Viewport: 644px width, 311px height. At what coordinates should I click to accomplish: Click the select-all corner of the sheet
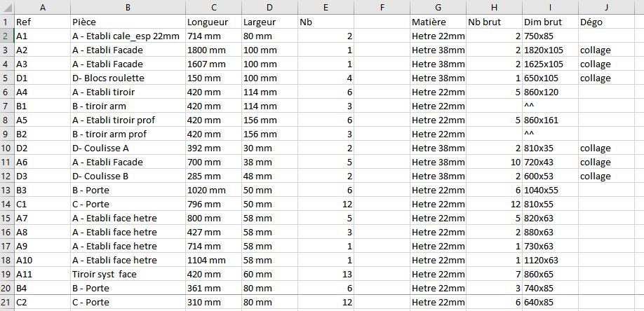pos(6,7)
